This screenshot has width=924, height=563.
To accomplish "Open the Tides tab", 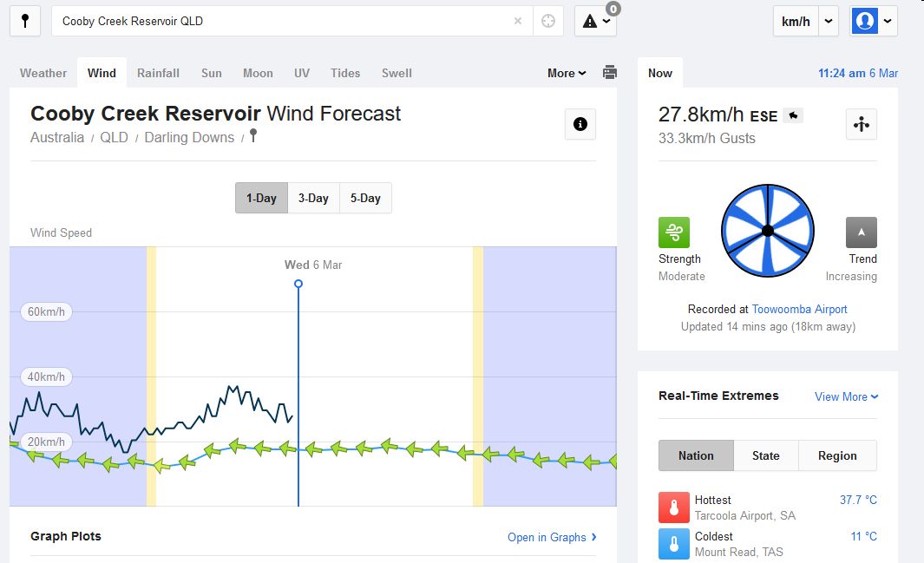I will (345, 73).
